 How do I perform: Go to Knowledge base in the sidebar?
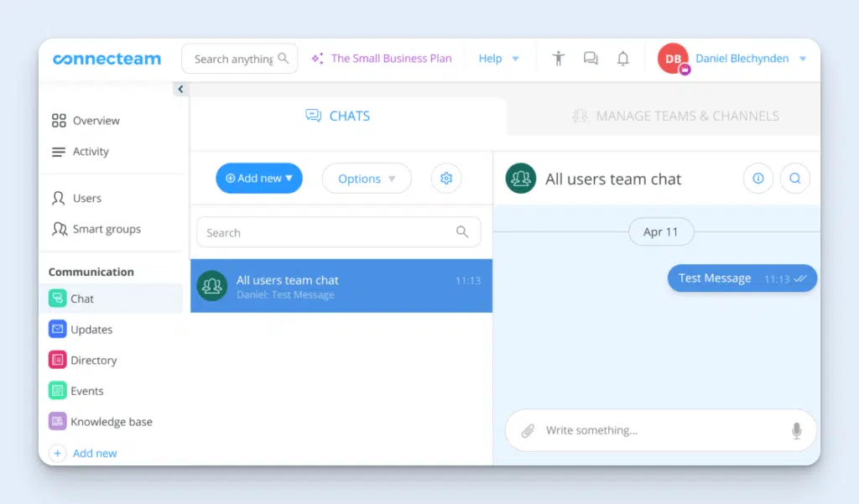point(111,422)
